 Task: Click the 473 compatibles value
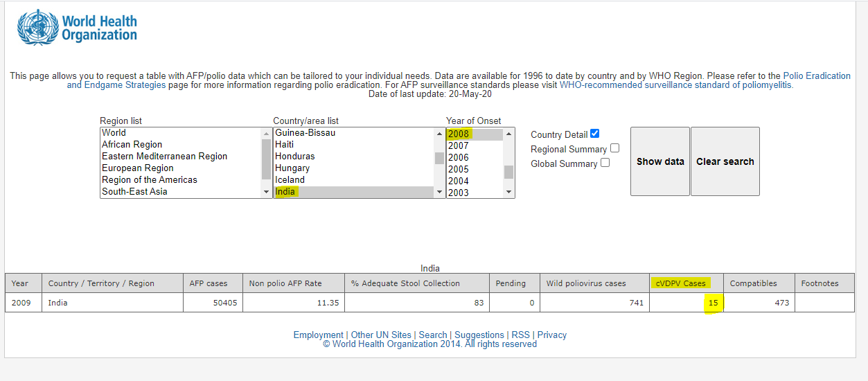click(x=781, y=303)
